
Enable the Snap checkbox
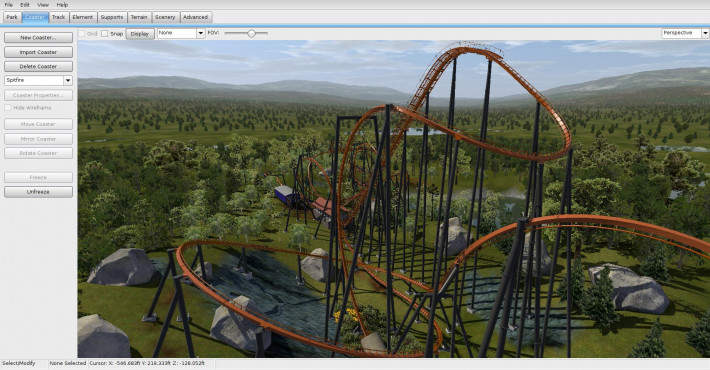pyautogui.click(x=105, y=34)
